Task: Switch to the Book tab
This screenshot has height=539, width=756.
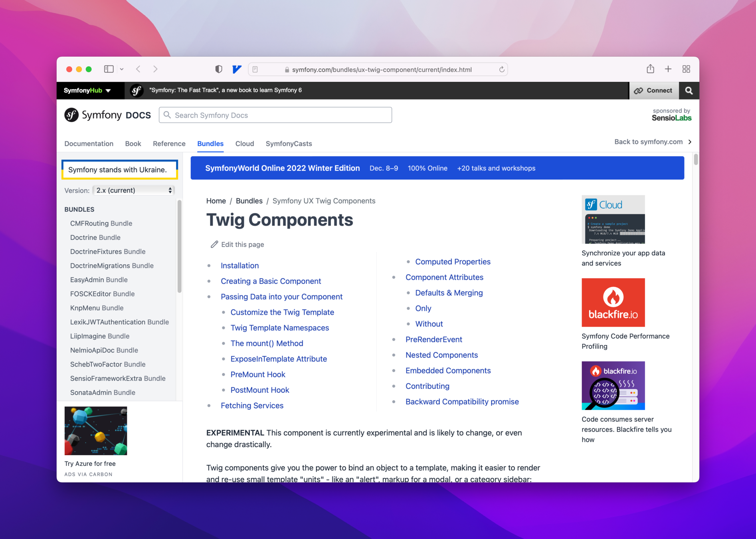Action: coord(133,144)
